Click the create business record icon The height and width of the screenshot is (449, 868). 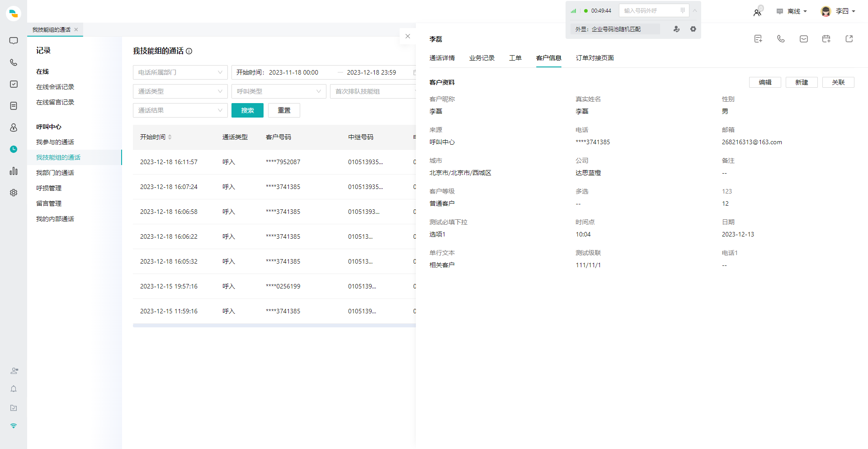758,39
